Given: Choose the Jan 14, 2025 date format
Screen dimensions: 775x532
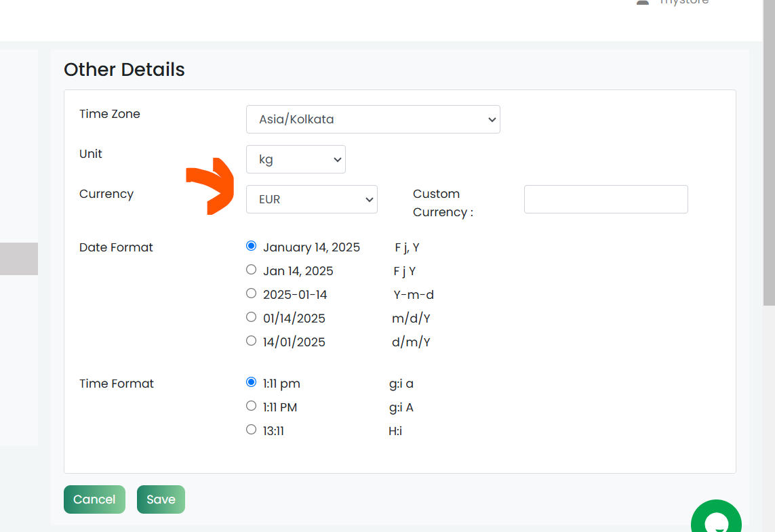Looking at the screenshot, I should tap(251, 270).
